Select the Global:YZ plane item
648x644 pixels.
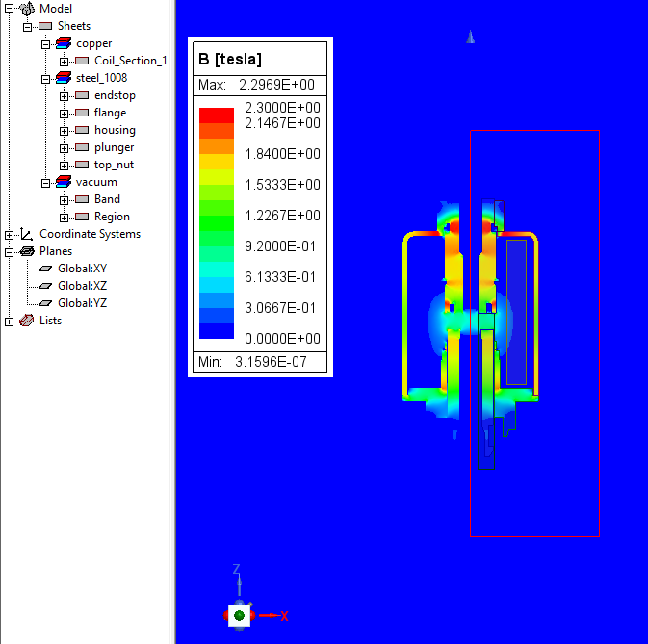[x=82, y=303]
